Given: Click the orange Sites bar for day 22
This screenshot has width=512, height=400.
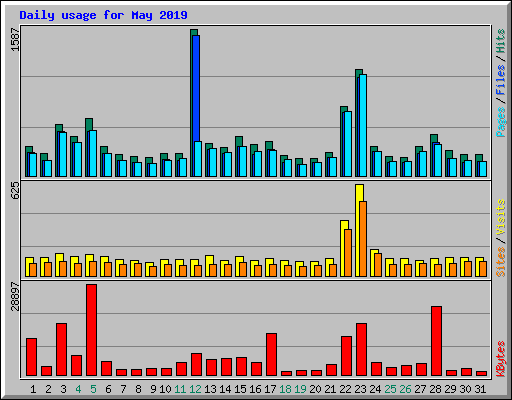Looking at the screenshot, I should [348, 253].
